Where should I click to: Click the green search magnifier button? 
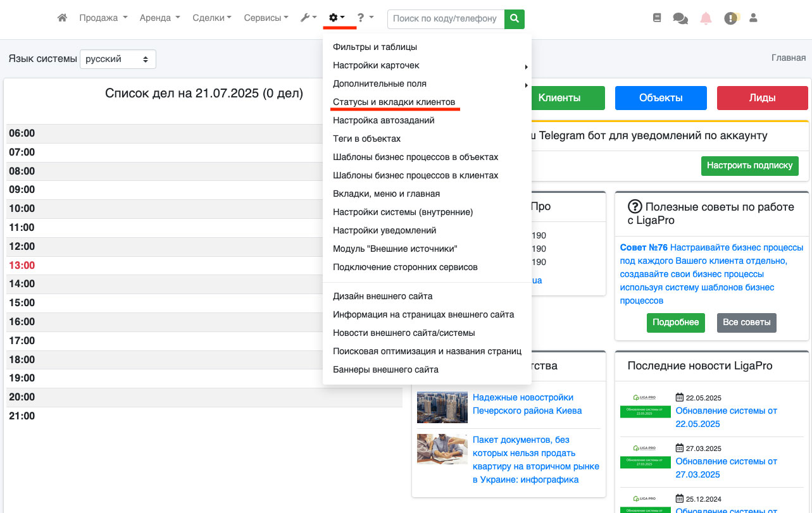point(515,19)
